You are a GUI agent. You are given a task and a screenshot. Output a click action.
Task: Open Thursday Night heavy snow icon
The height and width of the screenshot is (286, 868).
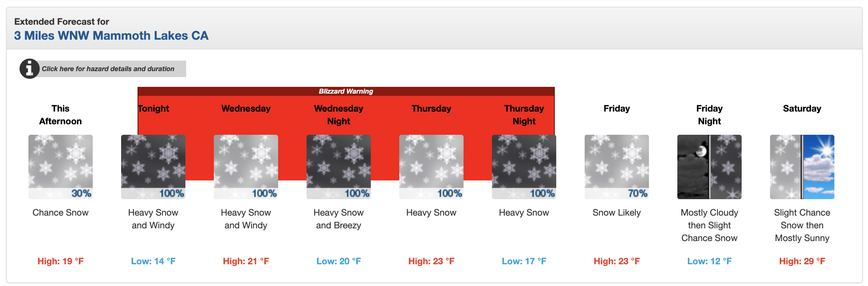point(524,167)
